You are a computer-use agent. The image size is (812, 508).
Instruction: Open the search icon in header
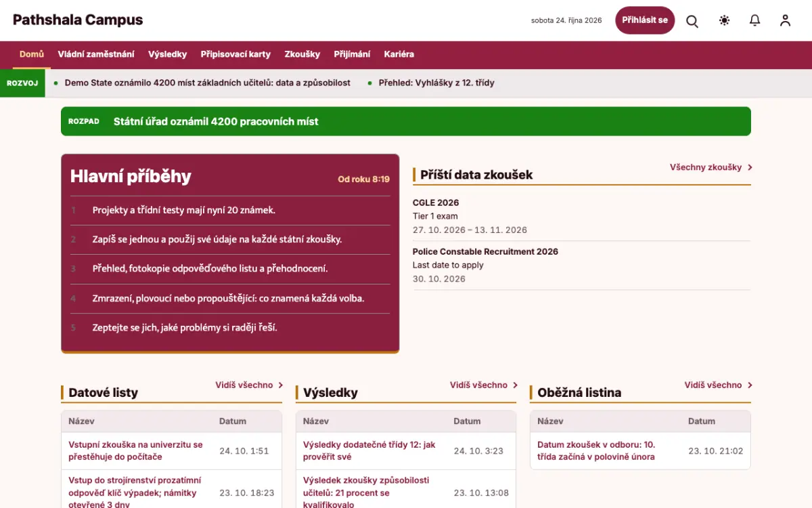(x=692, y=21)
